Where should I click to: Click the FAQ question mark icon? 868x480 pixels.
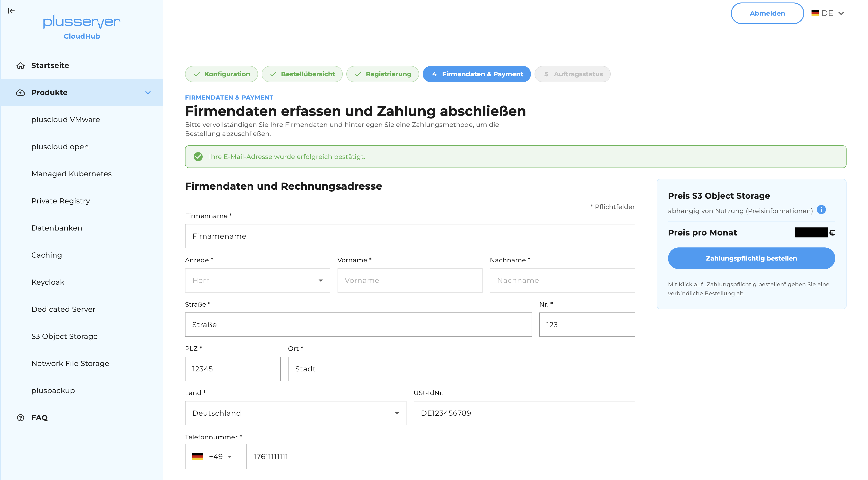[x=21, y=418]
